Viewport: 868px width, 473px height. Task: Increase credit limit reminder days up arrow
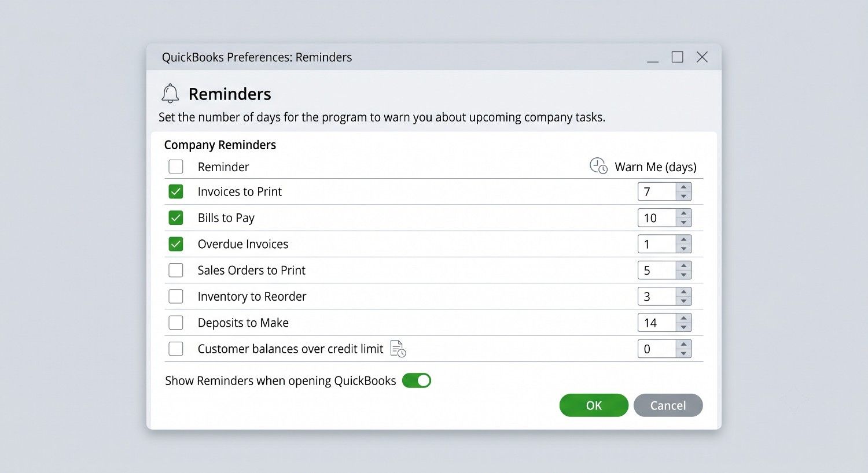[x=683, y=345]
